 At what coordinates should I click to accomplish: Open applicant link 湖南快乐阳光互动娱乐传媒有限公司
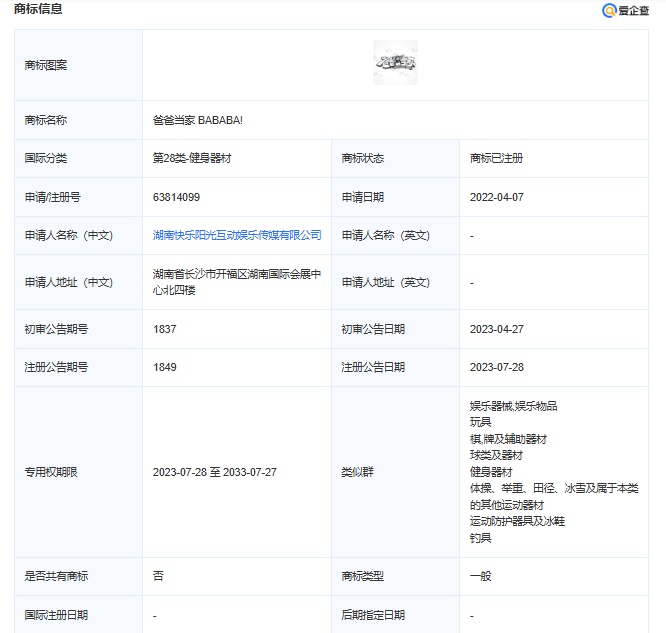237,235
